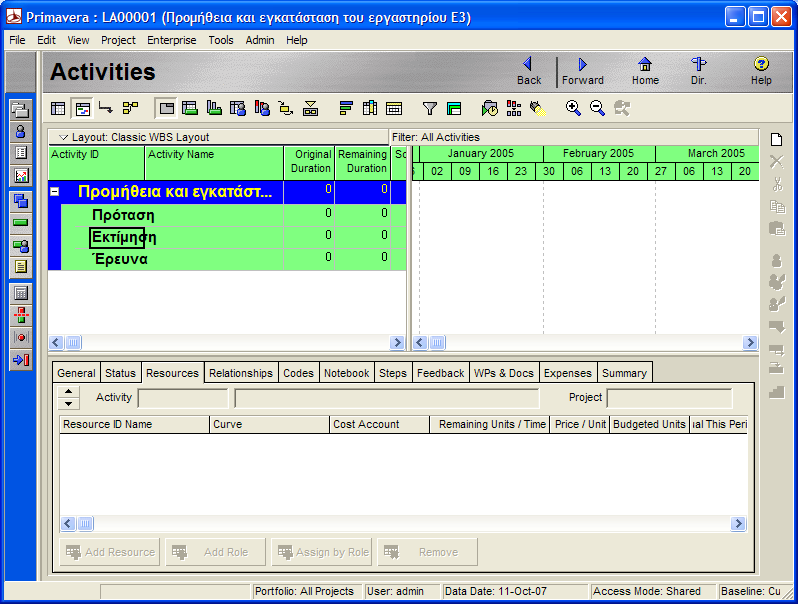
Task: Click the next activity down arrow
Action: (68, 404)
